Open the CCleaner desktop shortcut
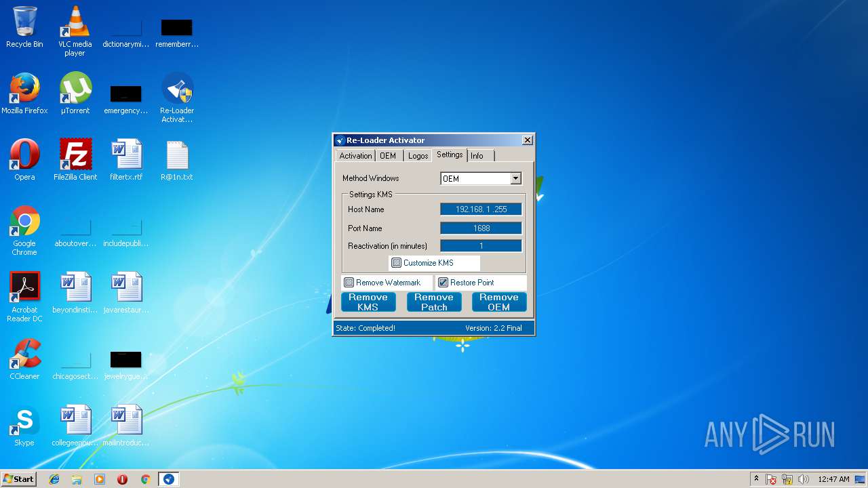 [24, 359]
